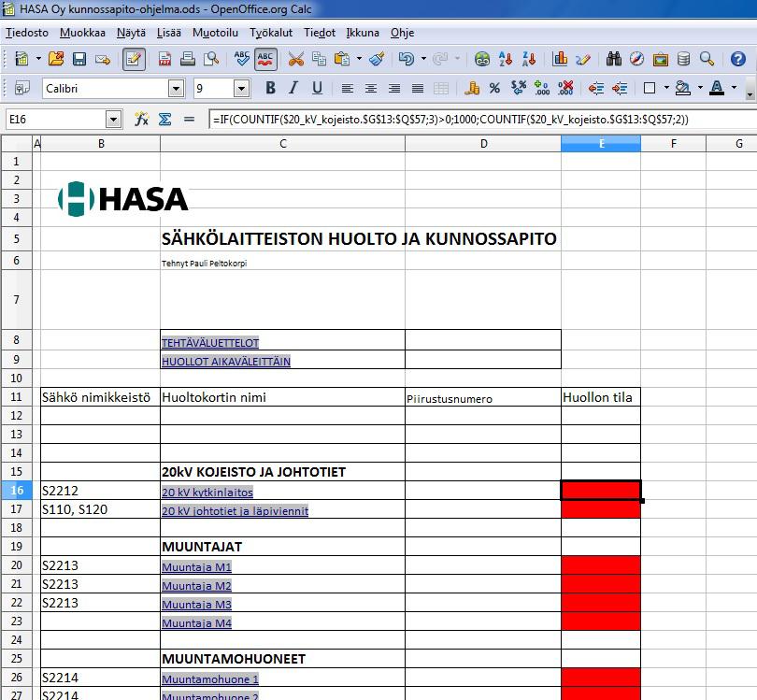Follow the TEHTÄVÄLUETTELOT link

pos(210,343)
